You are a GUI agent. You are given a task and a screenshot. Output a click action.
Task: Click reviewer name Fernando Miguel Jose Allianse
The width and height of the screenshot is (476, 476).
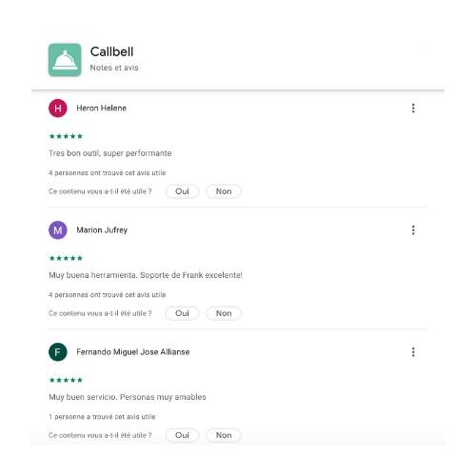[x=133, y=352]
